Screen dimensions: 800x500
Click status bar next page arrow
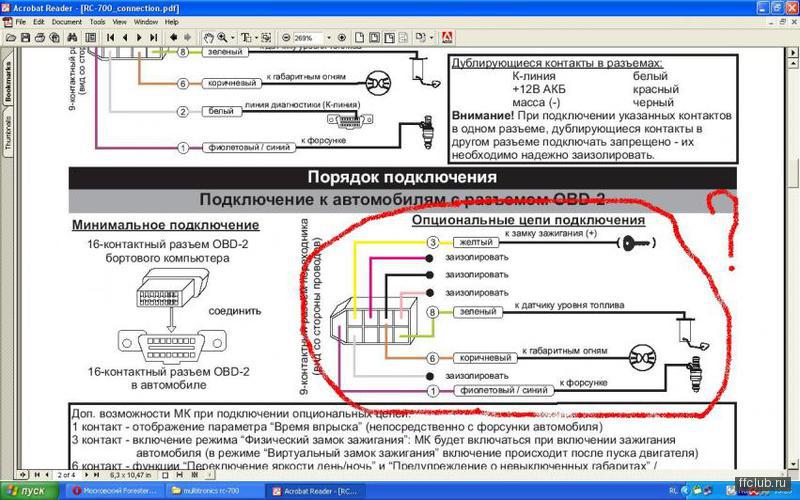click(86, 474)
